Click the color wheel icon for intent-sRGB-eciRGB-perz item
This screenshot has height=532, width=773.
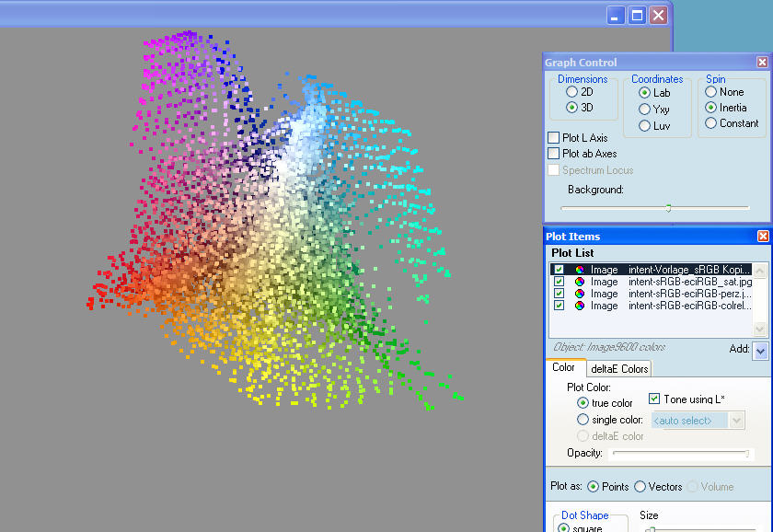[x=580, y=294]
